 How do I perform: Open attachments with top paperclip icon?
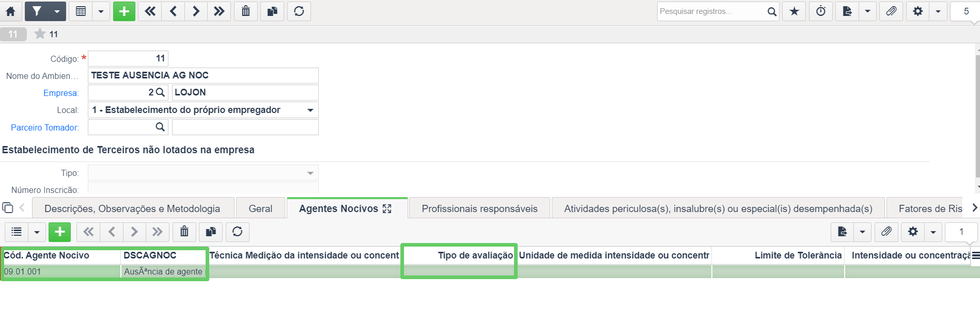coord(891,11)
